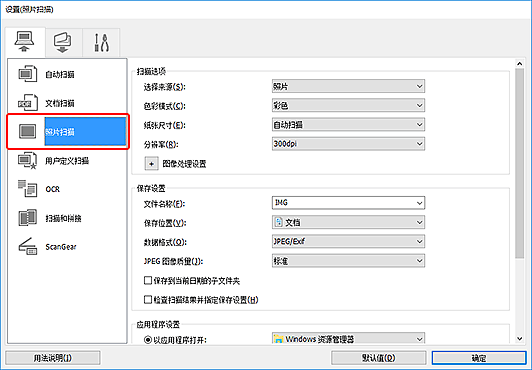This screenshot has width=532, height=370.
Task: Click the 确定 OK button
Action: (479, 358)
